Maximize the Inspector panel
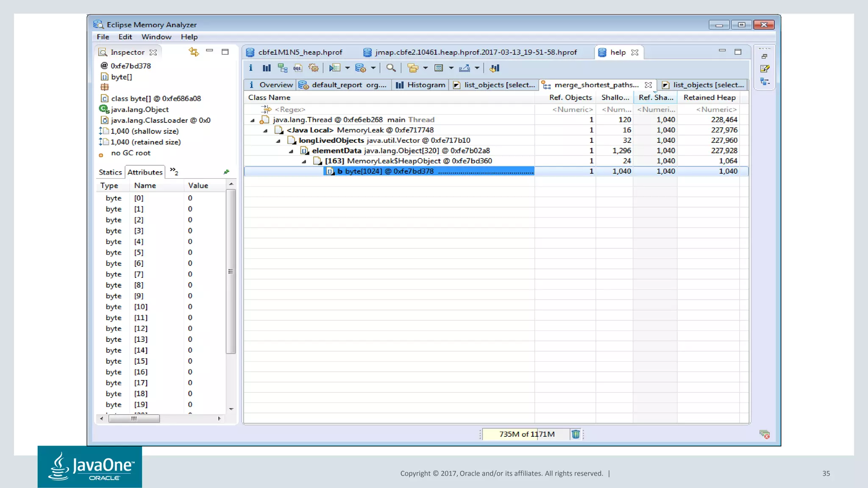Viewport: 868px width, 488px height. pyautogui.click(x=225, y=52)
